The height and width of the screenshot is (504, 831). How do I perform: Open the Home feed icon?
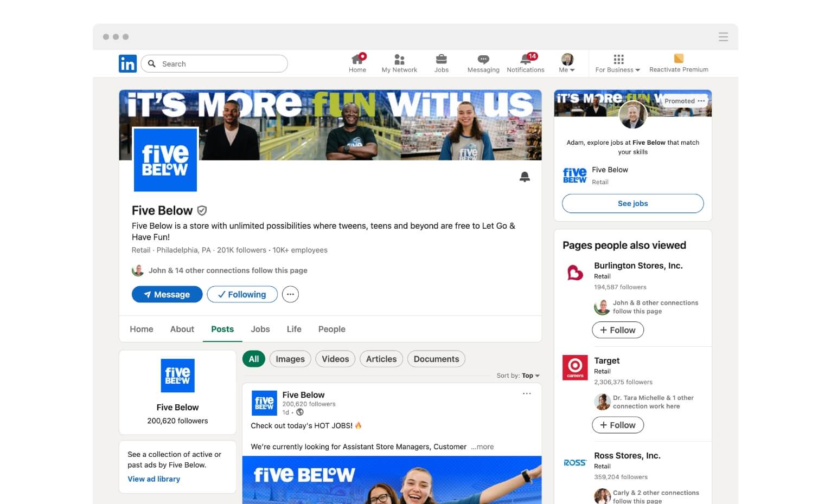pos(357,60)
